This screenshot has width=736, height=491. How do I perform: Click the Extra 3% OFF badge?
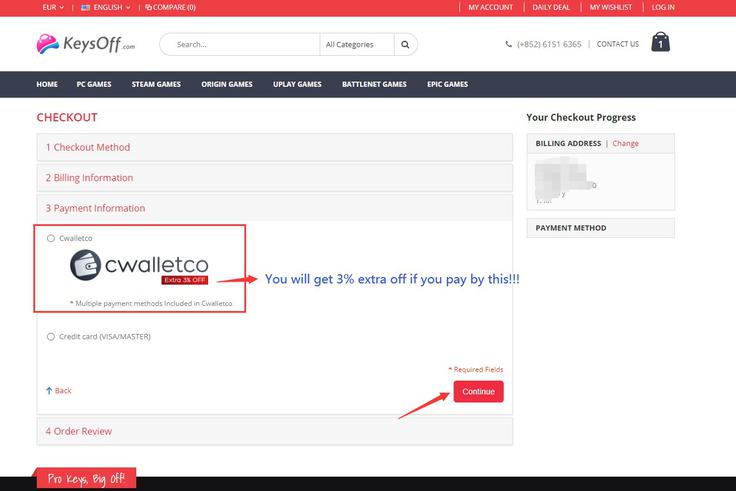click(184, 280)
